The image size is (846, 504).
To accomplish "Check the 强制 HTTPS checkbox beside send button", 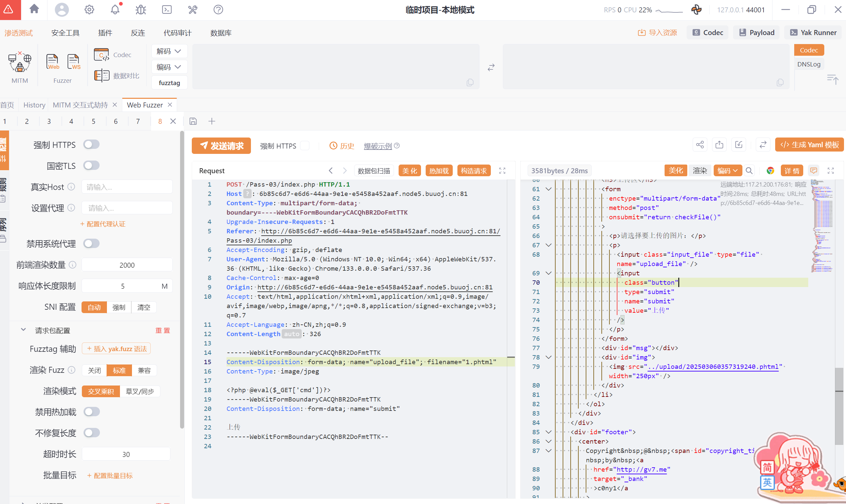I will [305, 146].
